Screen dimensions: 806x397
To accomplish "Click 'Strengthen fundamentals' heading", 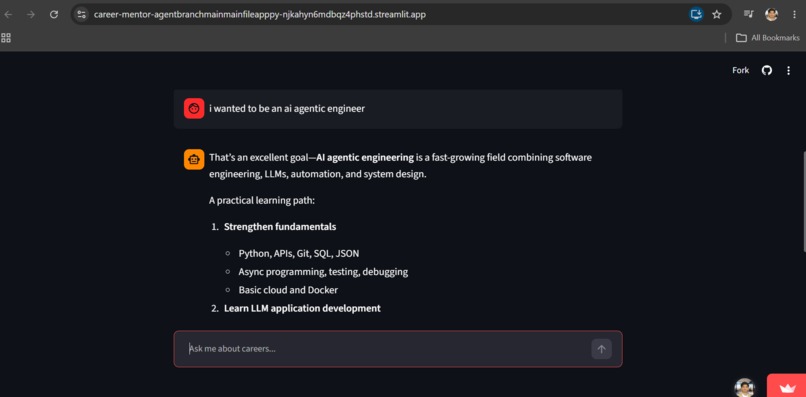I will (280, 227).
